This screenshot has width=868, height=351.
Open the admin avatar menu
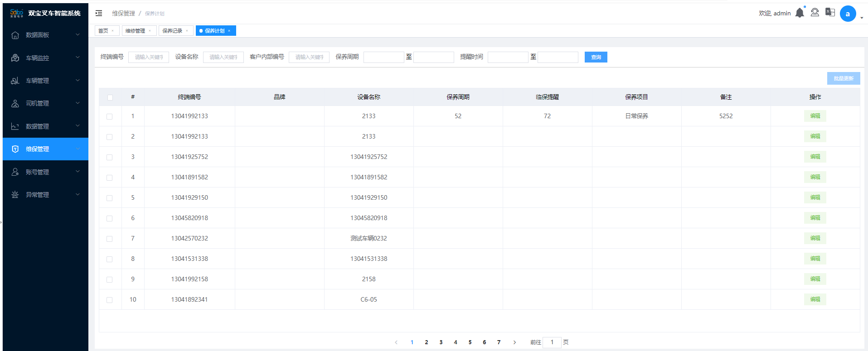[848, 14]
